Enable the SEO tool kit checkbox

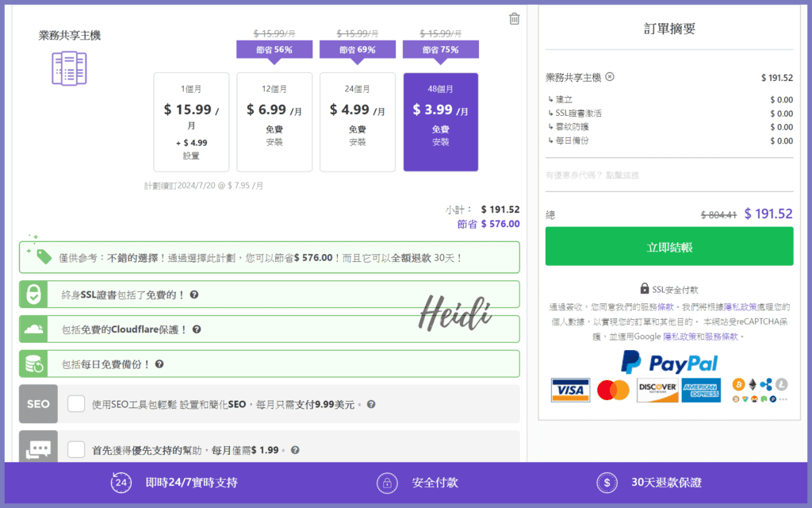point(76,404)
